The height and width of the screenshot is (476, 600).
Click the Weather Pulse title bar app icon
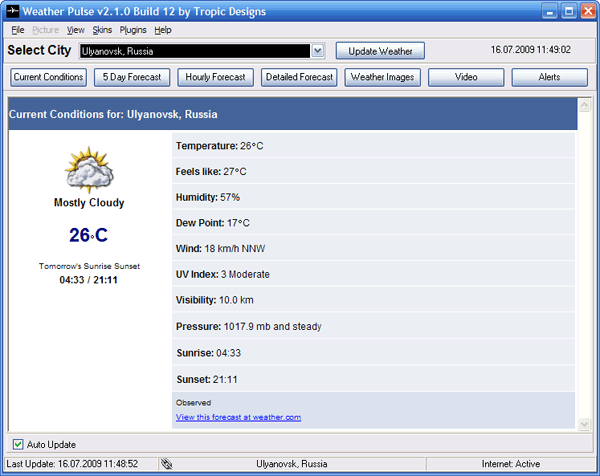(12, 11)
